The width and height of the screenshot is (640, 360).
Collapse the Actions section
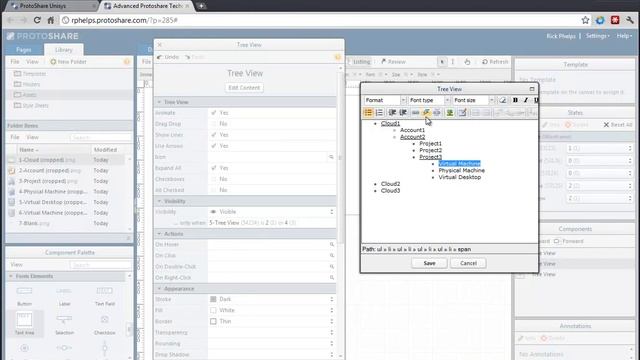tap(159, 234)
